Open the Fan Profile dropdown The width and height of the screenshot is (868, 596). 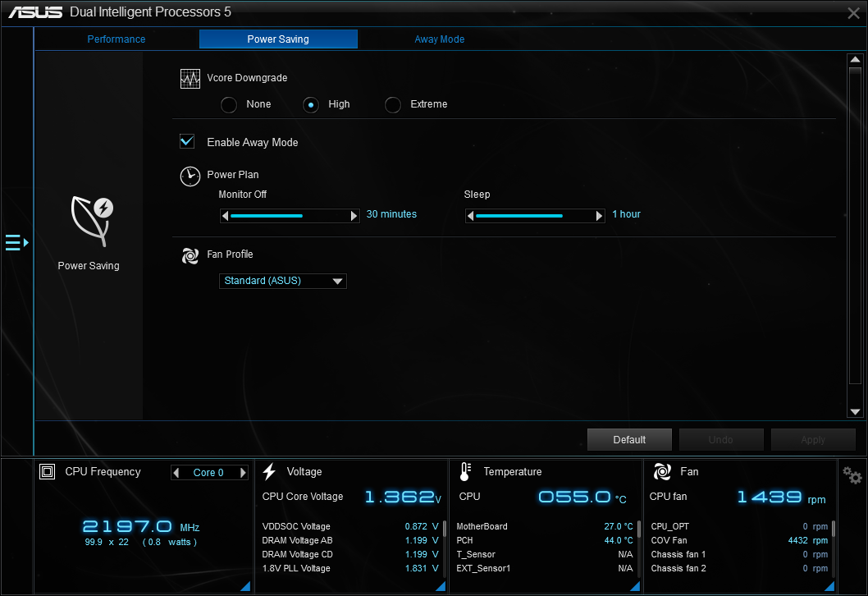(x=283, y=281)
